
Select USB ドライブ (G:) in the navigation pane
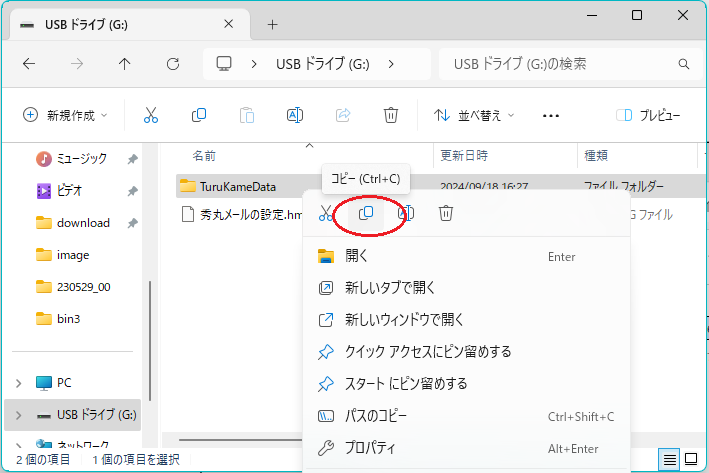pyautogui.click(x=72, y=415)
